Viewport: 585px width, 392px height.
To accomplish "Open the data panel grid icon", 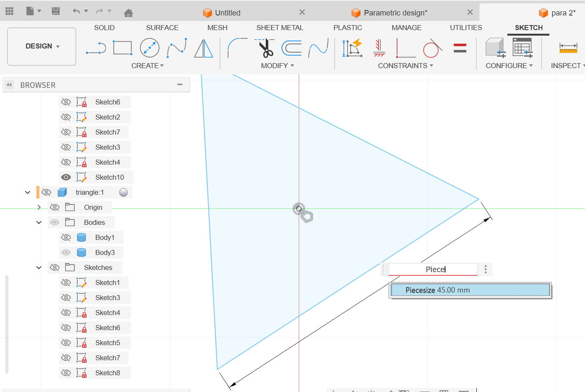I will pyautogui.click(x=9, y=11).
